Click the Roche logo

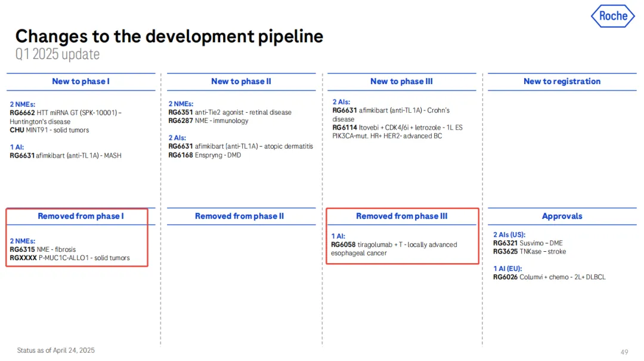(x=613, y=16)
